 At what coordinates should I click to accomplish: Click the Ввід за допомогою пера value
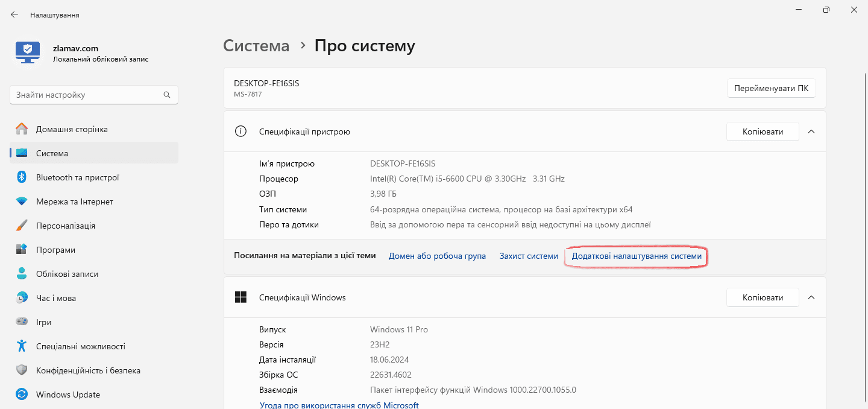click(511, 224)
